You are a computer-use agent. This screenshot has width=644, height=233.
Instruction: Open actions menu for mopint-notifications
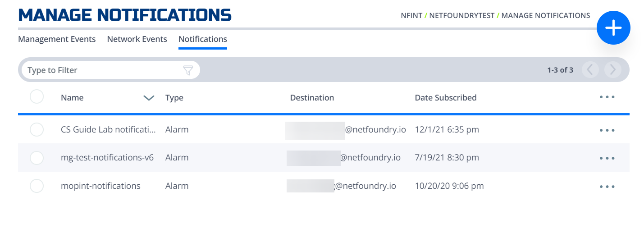coord(607,187)
